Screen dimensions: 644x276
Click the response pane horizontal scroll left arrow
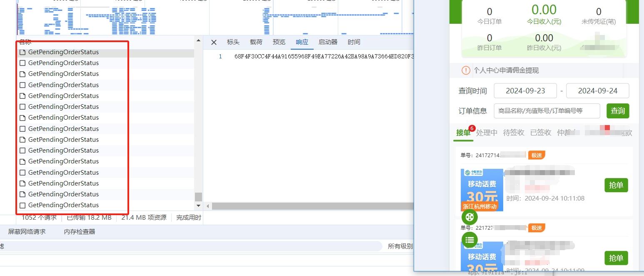click(x=207, y=206)
